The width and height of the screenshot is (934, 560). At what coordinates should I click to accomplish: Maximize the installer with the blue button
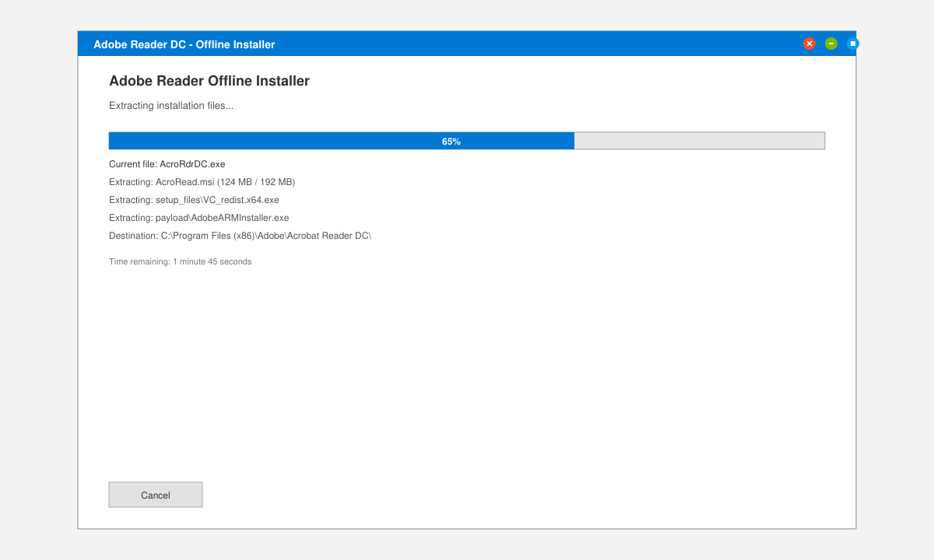coord(853,44)
